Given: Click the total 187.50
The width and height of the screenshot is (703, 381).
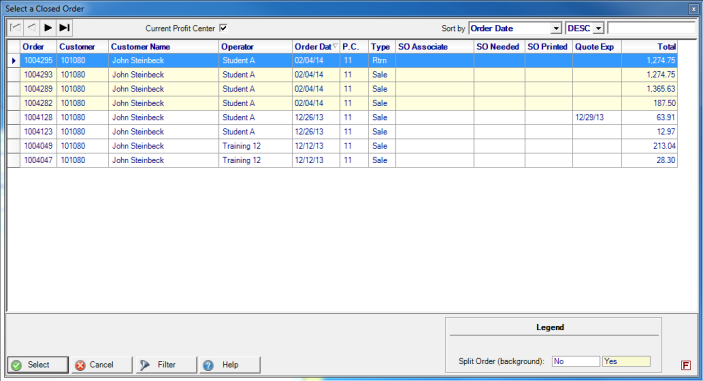Looking at the screenshot, I should 649,104.
